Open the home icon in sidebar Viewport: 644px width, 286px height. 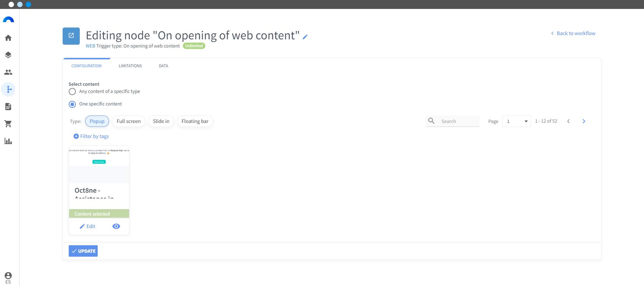(8, 38)
